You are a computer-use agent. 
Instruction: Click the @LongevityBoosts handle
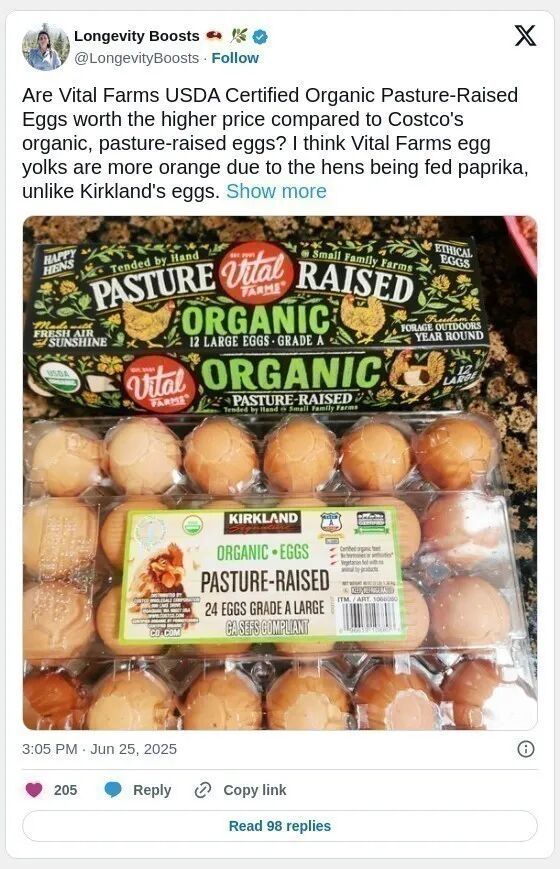tap(136, 58)
